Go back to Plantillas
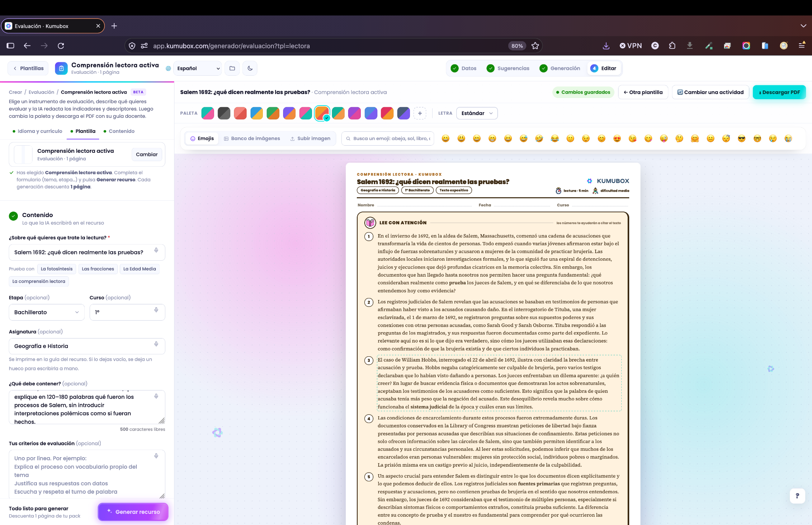This screenshot has height=525, width=812. pos(28,68)
